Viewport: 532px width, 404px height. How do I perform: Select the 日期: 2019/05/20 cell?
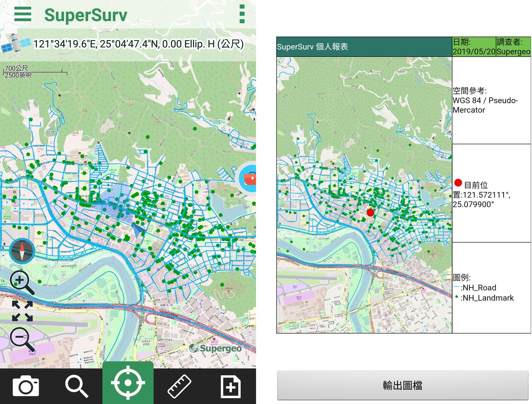pyautogui.click(x=474, y=47)
